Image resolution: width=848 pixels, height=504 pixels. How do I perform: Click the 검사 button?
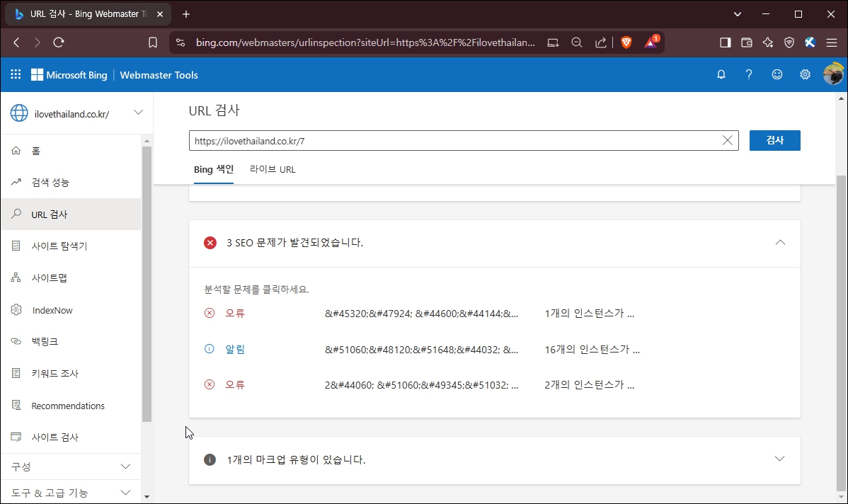[x=774, y=140]
